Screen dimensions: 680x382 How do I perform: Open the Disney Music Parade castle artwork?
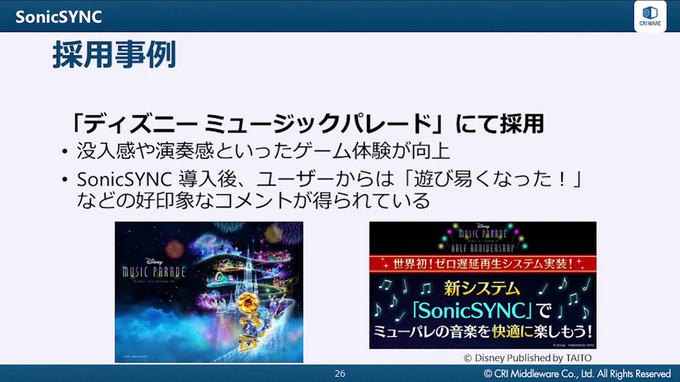click(x=209, y=292)
